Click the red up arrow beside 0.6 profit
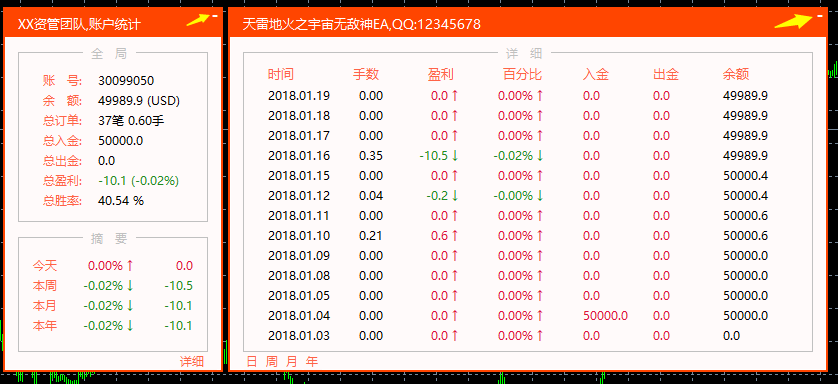Screen dimensions: 838x384 click(x=455, y=236)
